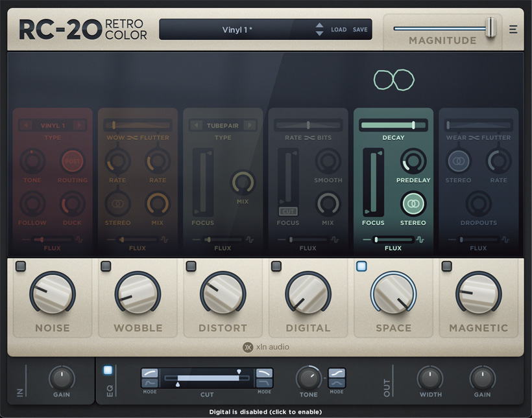Click the SAVE preset button
The height and width of the screenshot is (418, 532).
pos(360,30)
